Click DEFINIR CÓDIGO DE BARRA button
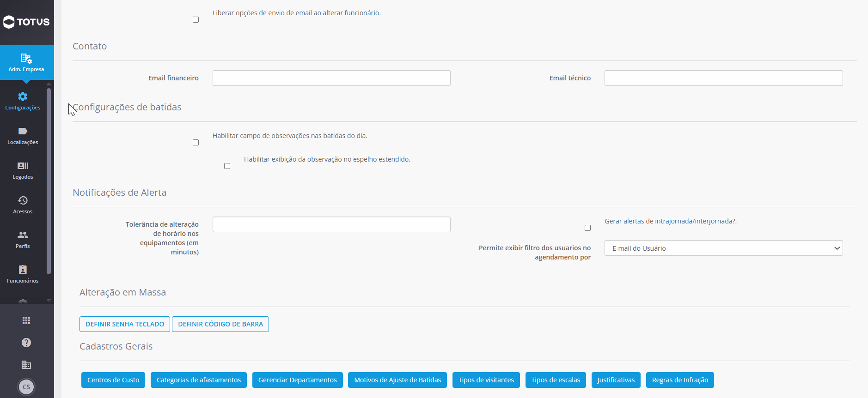The image size is (868, 398). (220, 324)
